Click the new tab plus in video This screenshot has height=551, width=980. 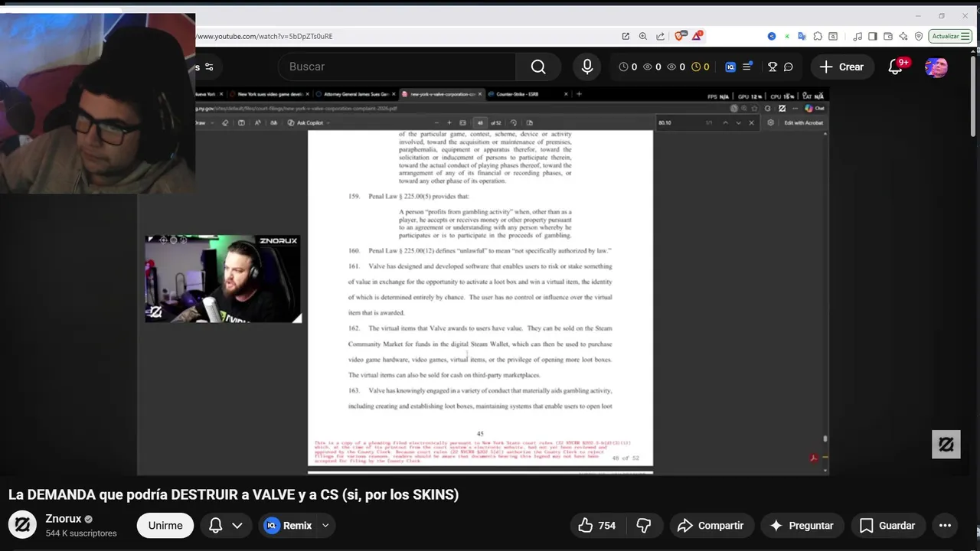pyautogui.click(x=579, y=94)
